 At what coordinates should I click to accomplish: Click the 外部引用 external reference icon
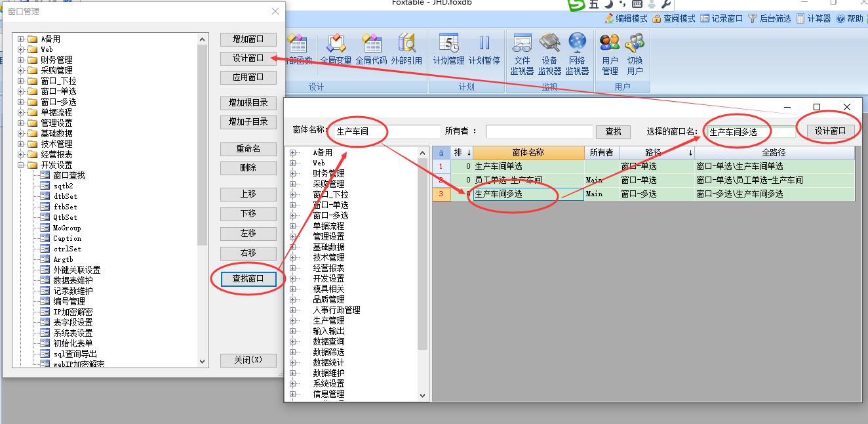[406, 49]
